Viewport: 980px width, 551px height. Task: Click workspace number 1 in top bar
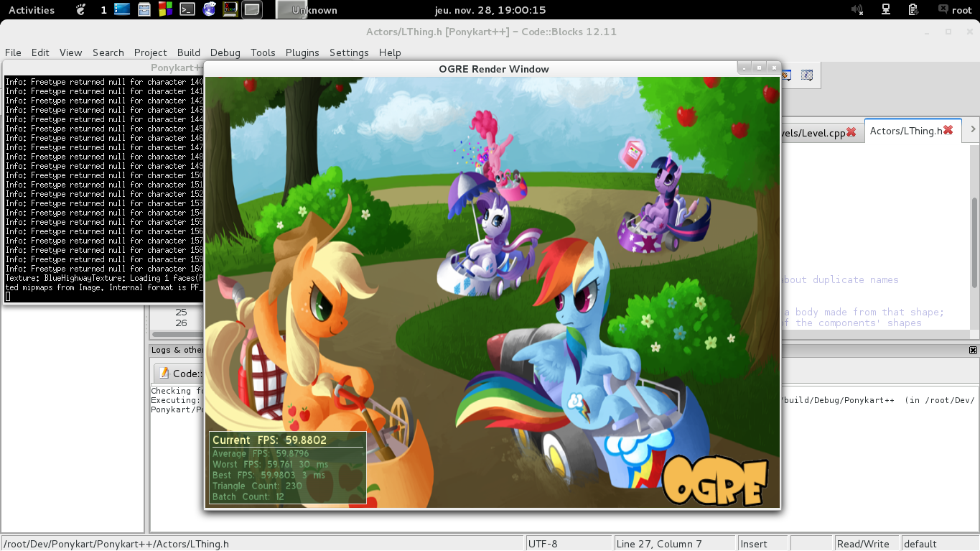[x=103, y=10]
